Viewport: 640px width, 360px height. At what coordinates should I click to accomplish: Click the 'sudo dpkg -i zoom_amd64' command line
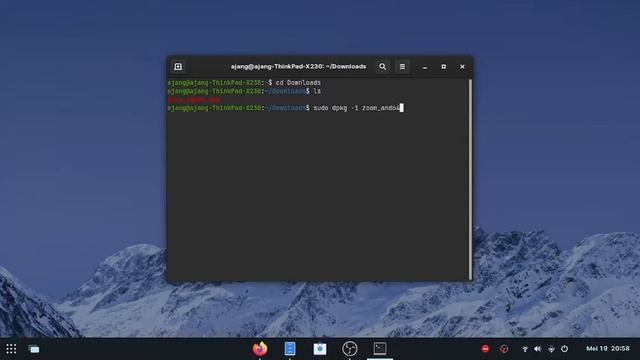point(285,108)
